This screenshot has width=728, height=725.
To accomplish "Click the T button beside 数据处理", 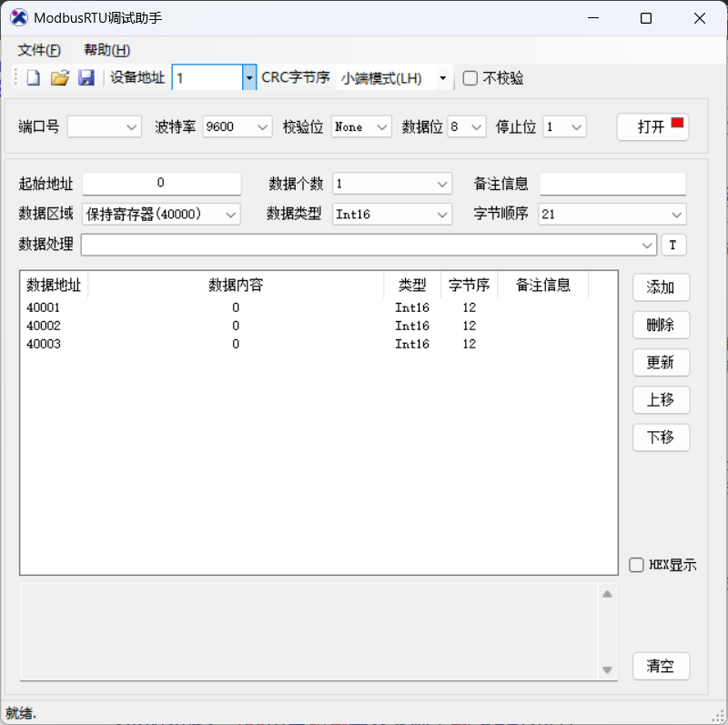I will click(673, 245).
